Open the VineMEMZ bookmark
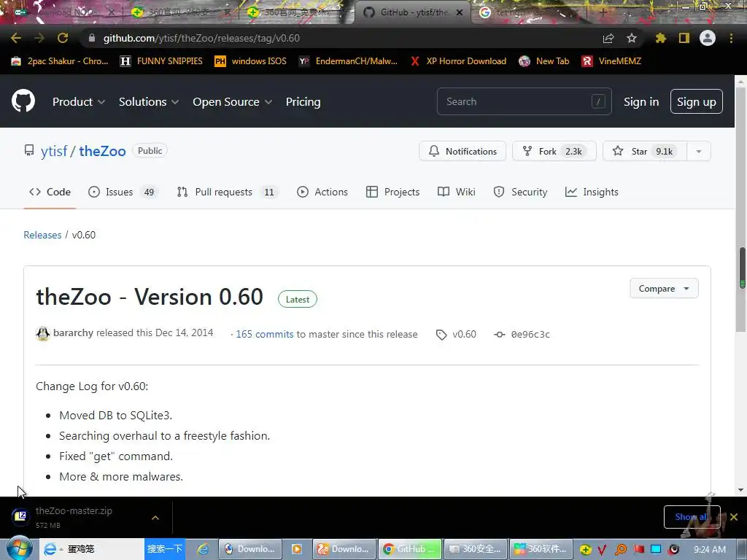The height and width of the screenshot is (560, 747). (x=611, y=61)
